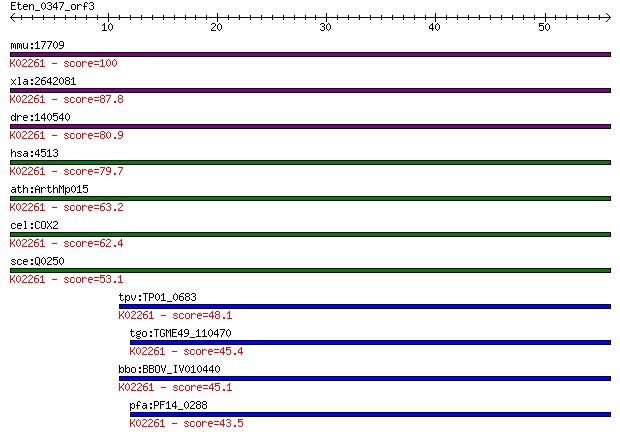The height and width of the screenshot is (437, 620).
Task: Click the K02261 score=45.1 annotation
Action: [175, 387]
